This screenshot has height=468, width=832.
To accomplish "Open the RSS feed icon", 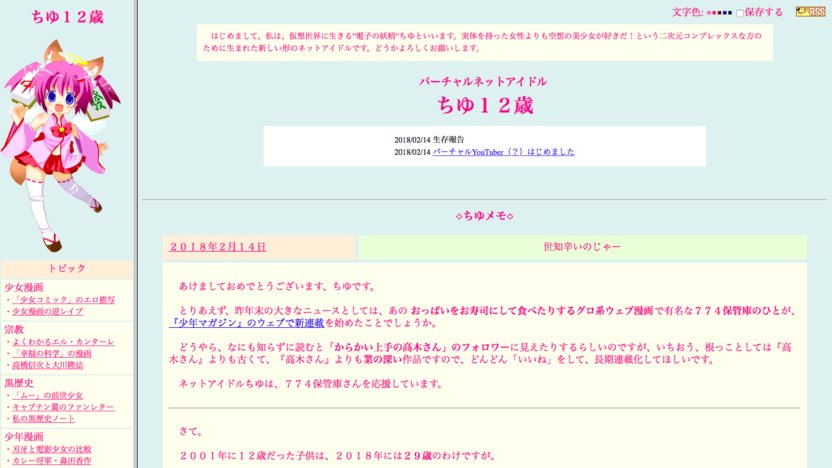I will [x=810, y=12].
